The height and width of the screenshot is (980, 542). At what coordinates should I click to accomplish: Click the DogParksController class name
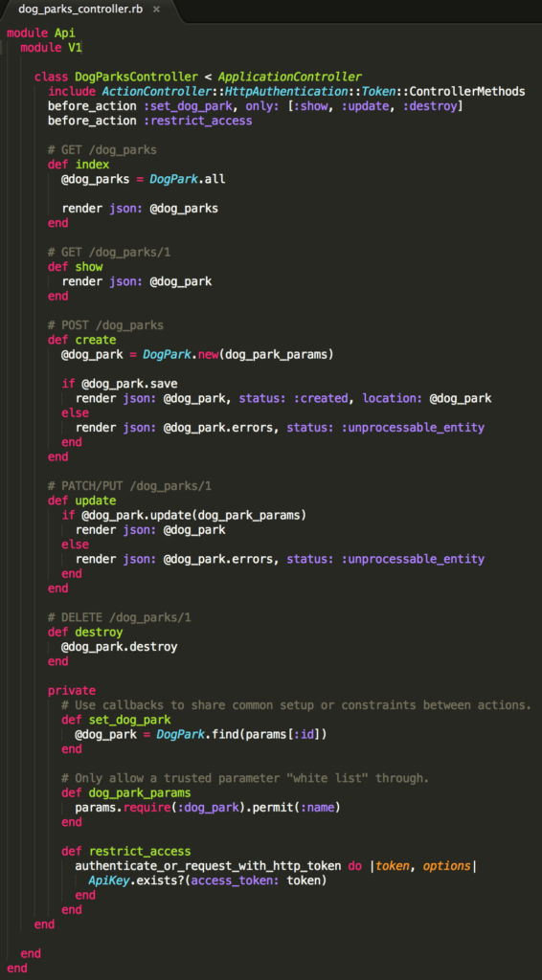136,77
